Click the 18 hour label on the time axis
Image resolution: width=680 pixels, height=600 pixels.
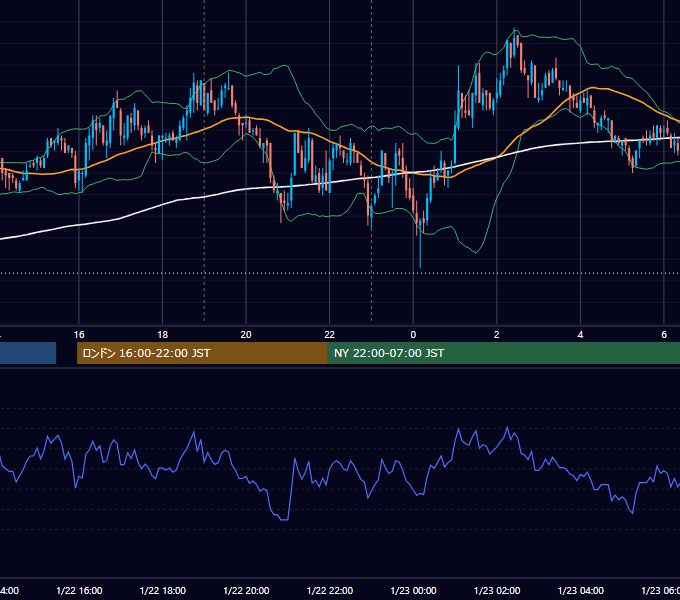click(163, 335)
